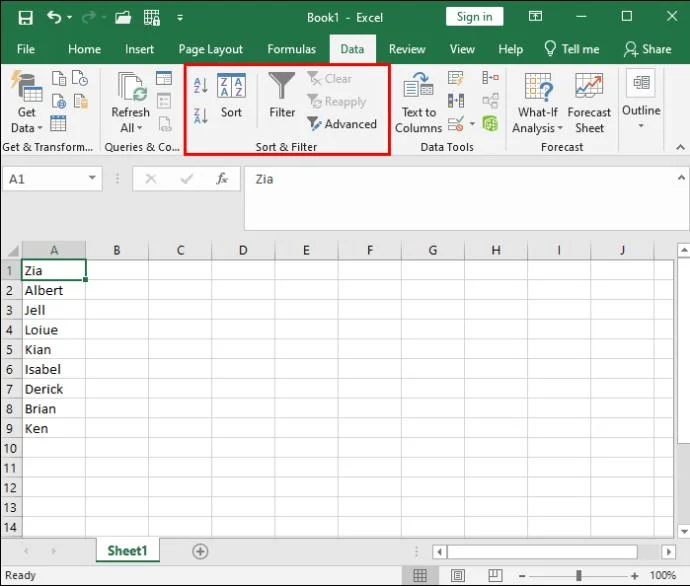Viewport: 690px width, 586px height.
Task: Click the Sign in button
Action: pos(474,17)
